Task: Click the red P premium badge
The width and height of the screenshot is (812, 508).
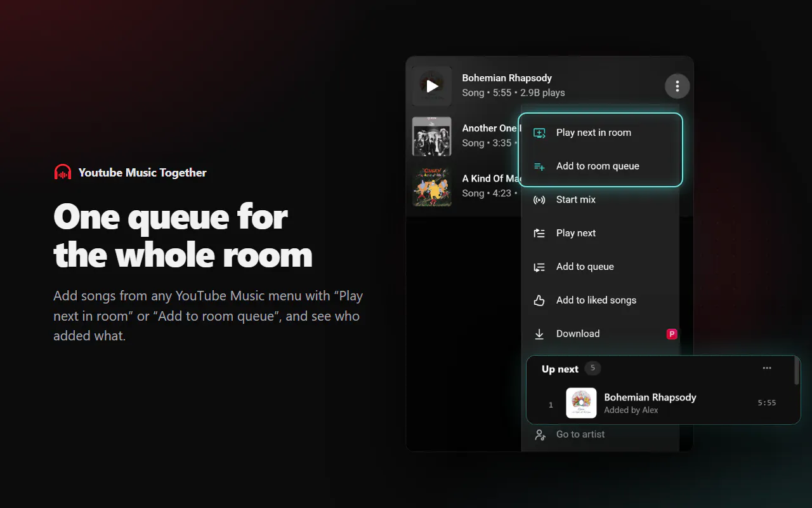Action: click(x=672, y=334)
